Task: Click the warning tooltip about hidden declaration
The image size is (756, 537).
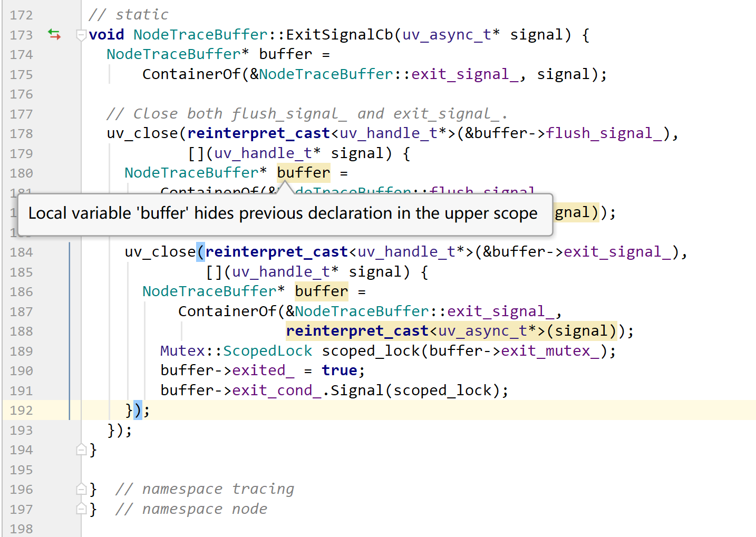Action: [x=285, y=214]
